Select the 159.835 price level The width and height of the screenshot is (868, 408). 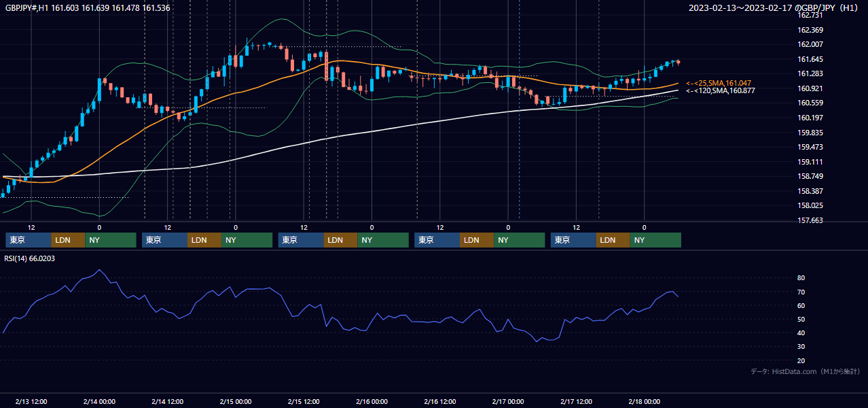click(810, 133)
